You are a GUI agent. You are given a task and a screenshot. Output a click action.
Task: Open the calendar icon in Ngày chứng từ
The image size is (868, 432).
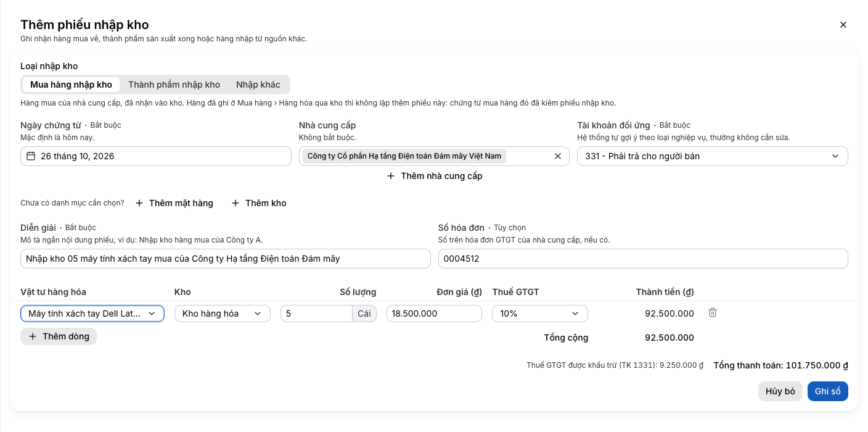(x=31, y=156)
